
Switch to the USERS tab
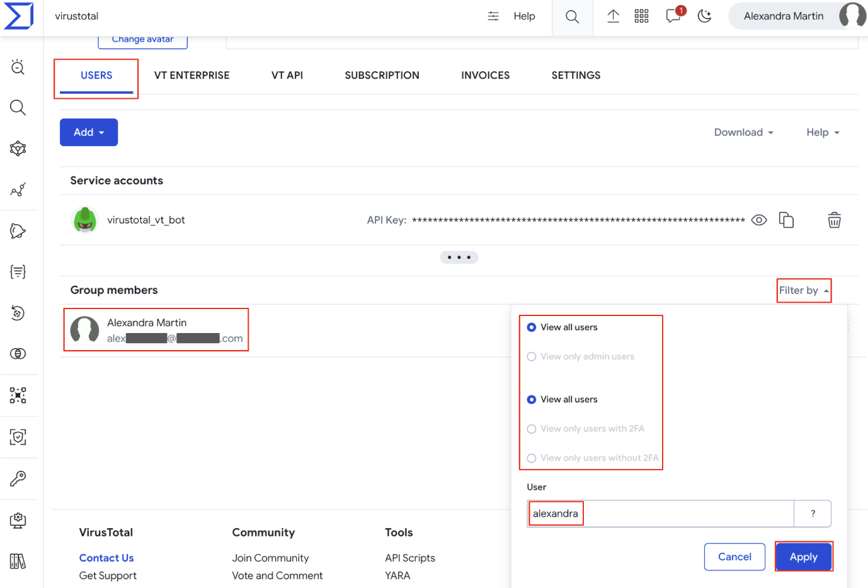[96, 76]
